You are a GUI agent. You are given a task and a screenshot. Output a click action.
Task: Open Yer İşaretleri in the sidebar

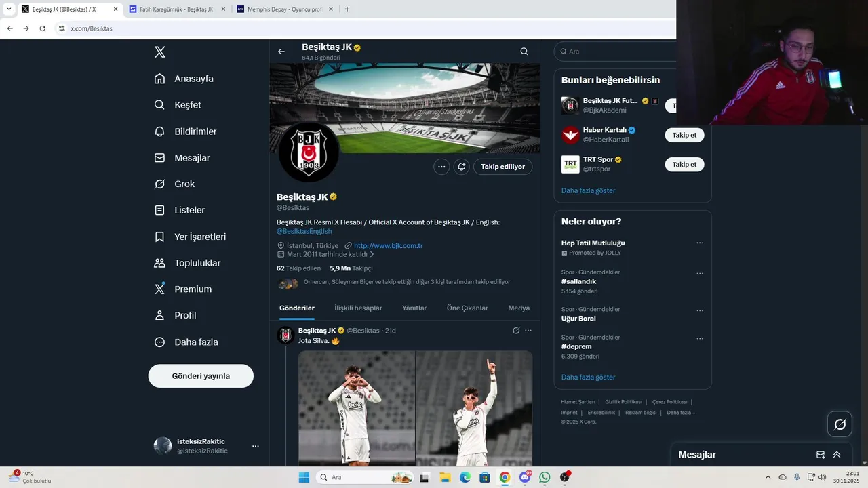click(x=190, y=237)
